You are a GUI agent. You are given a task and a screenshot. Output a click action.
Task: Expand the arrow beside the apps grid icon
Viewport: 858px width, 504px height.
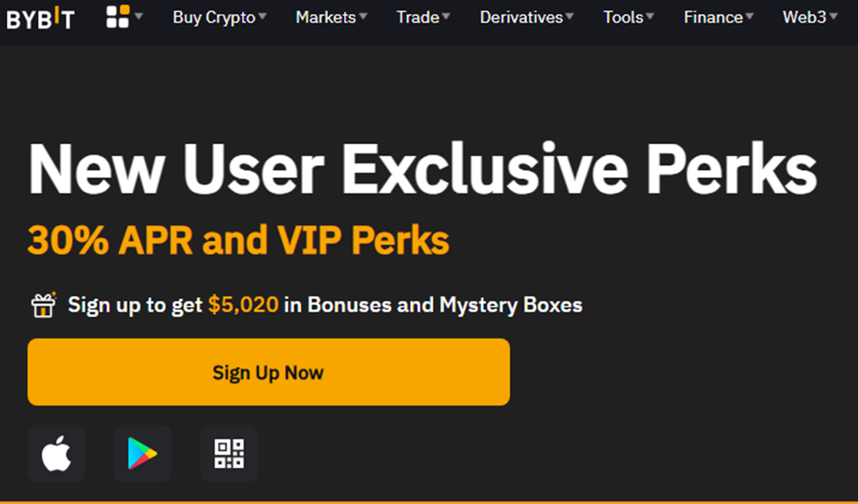(x=139, y=17)
